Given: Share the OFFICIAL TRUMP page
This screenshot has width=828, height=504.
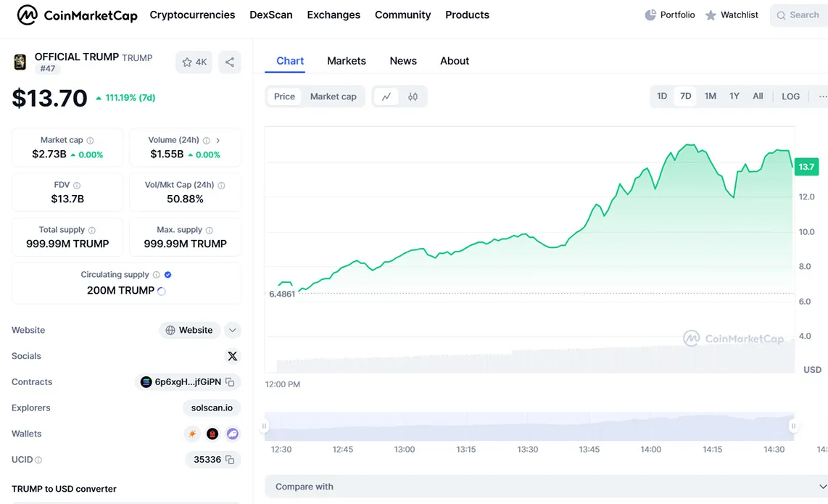Looking at the screenshot, I should [230, 62].
